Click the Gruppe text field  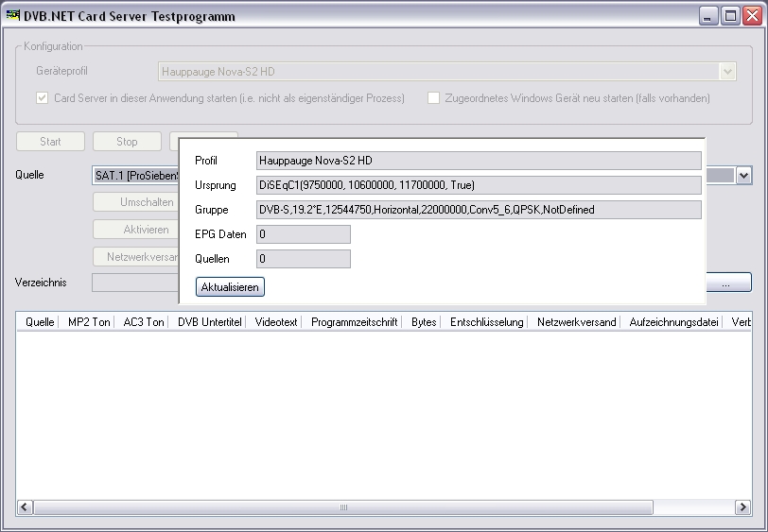click(x=479, y=210)
